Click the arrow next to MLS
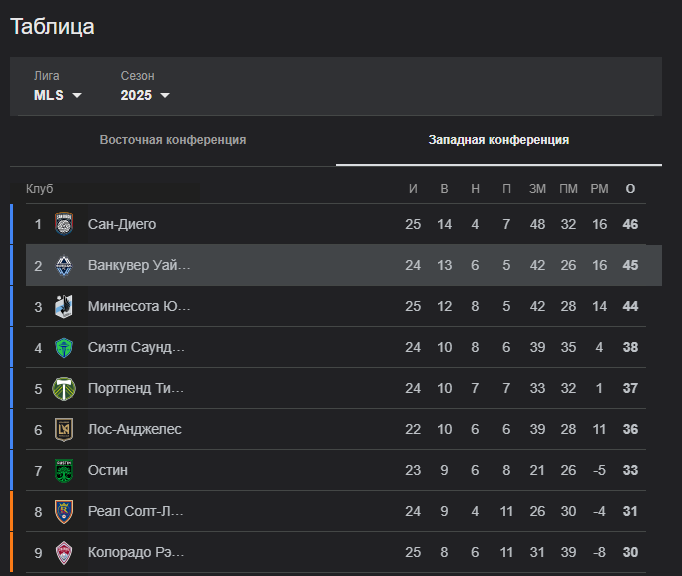Viewport: 682px width, 576px height. [77, 96]
